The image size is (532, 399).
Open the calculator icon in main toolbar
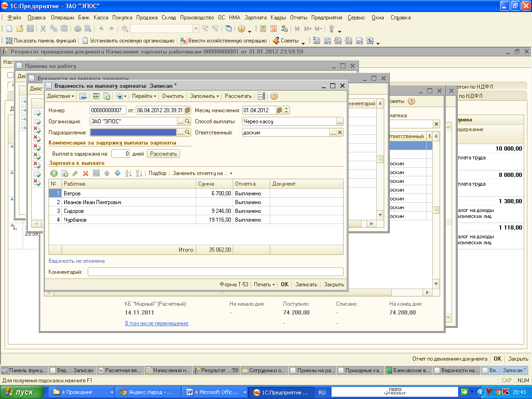[263, 29]
